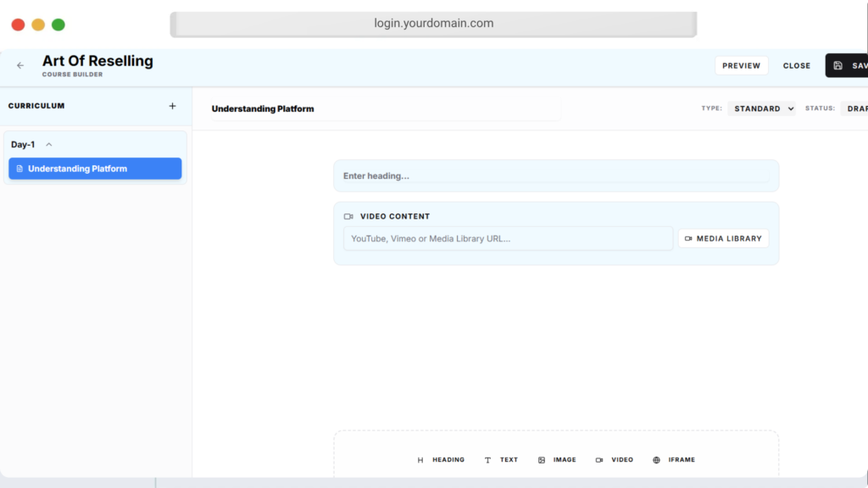Select Understanding Platform lesson in curriculum
The width and height of the screenshot is (868, 488).
pos(95,169)
